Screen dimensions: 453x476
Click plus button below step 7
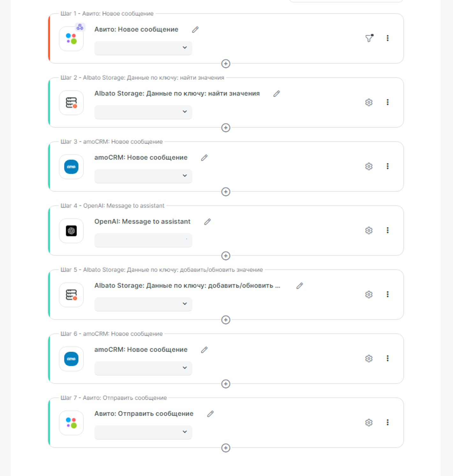[x=226, y=448]
